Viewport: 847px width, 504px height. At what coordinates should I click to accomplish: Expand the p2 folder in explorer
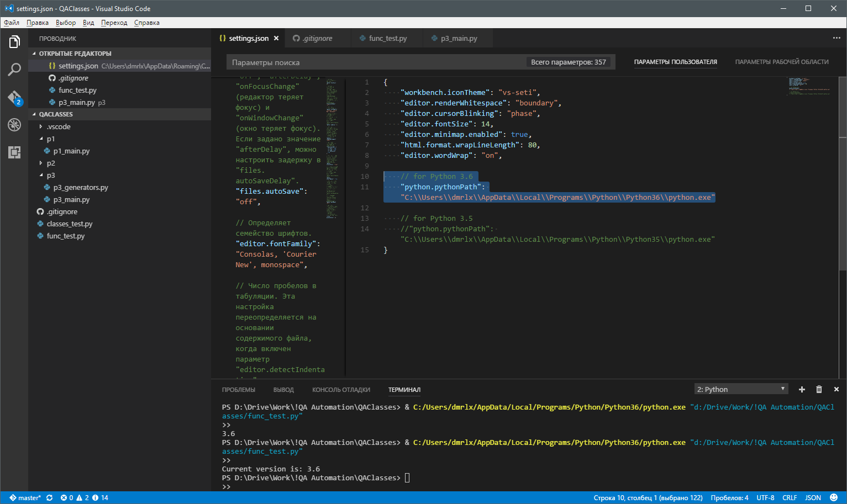pyautogui.click(x=50, y=163)
